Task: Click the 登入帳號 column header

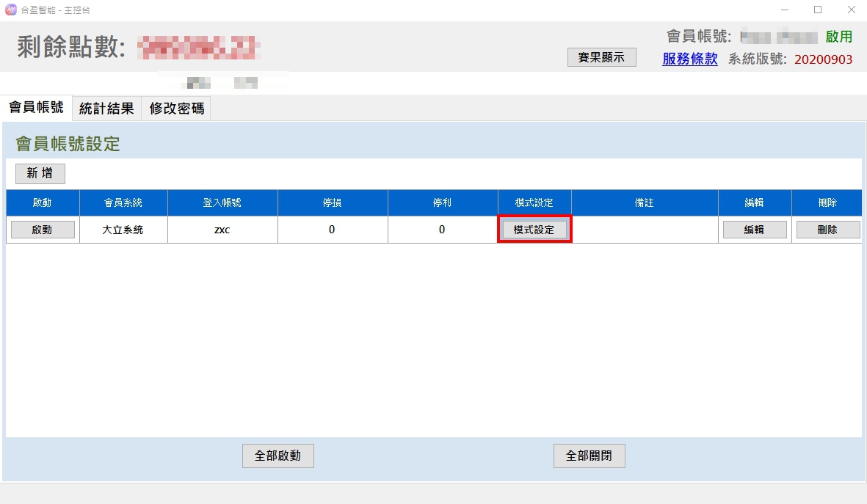Action: (222, 202)
